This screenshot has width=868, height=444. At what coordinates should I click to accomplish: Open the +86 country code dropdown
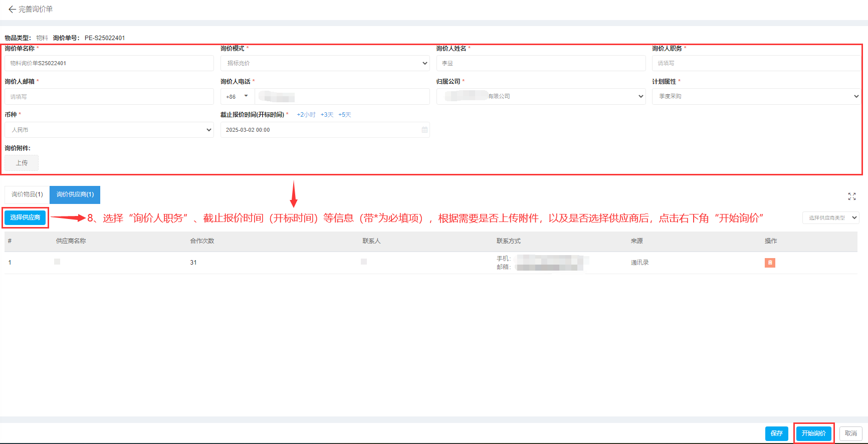pos(238,97)
